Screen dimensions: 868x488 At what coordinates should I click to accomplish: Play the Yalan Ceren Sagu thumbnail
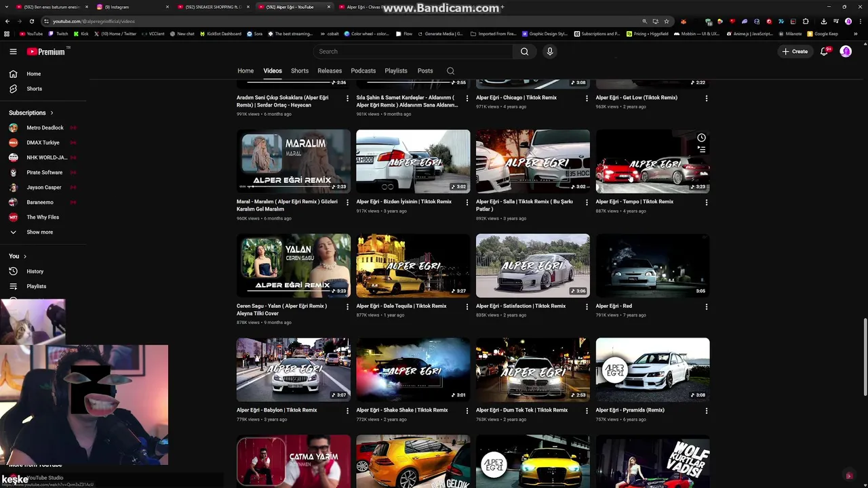tap(294, 266)
